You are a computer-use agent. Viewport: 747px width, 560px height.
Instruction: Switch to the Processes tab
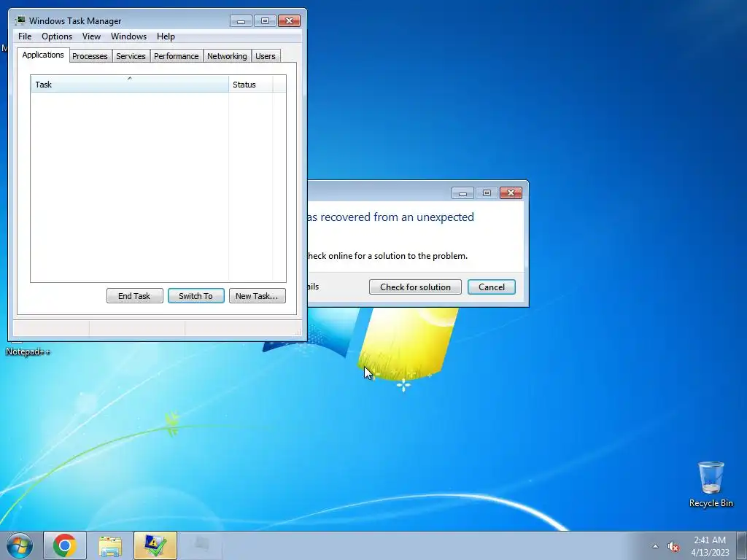coord(90,56)
